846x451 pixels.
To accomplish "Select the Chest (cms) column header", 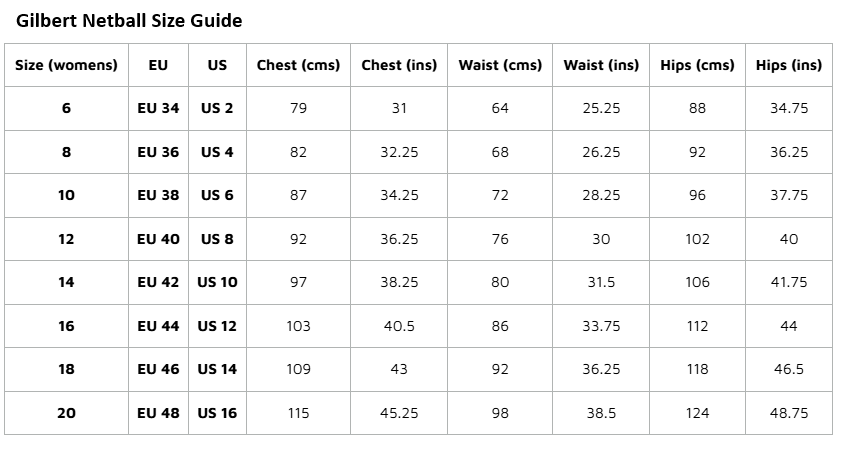I will pyautogui.click(x=298, y=65).
